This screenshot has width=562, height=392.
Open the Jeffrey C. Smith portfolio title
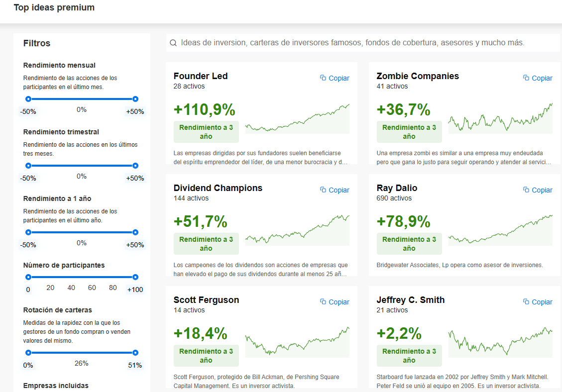(x=410, y=300)
